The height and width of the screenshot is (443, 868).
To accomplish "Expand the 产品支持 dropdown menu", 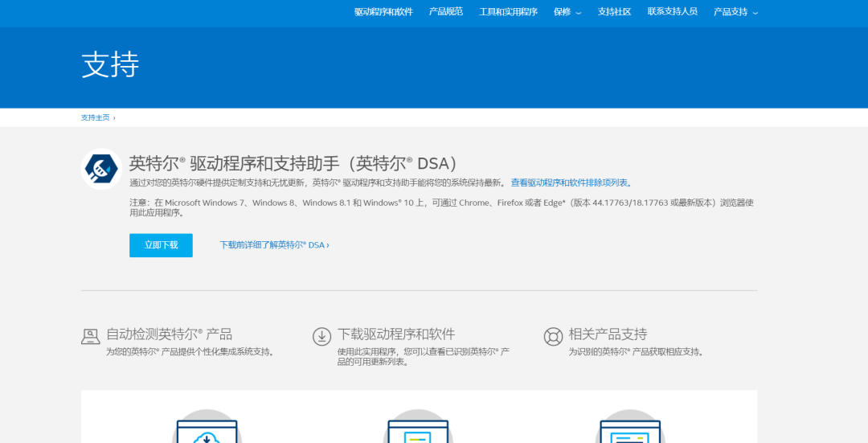I will [x=735, y=11].
